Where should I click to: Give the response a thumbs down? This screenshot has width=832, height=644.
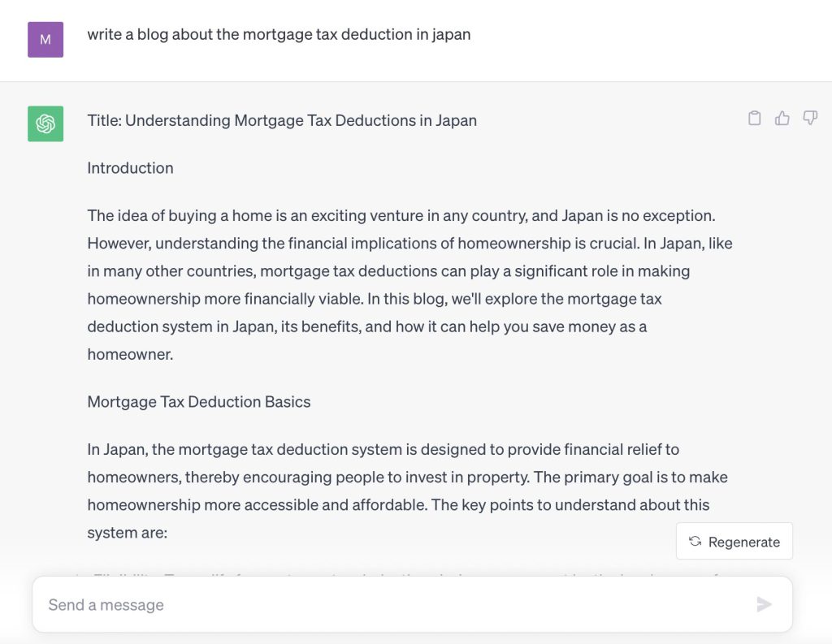[810, 118]
